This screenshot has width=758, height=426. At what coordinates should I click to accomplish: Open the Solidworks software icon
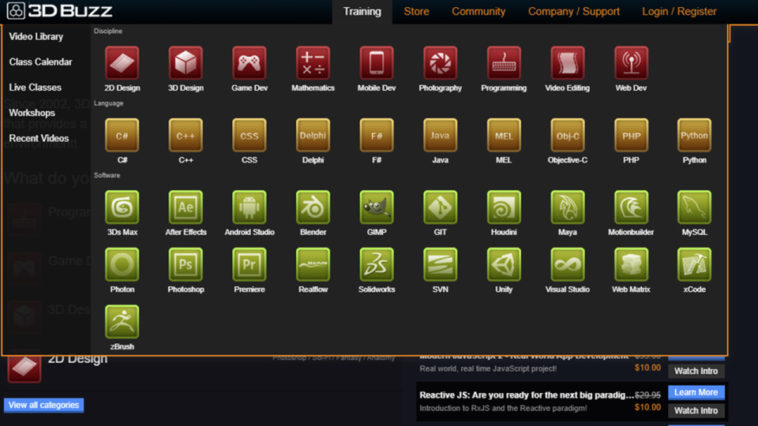[x=377, y=264]
